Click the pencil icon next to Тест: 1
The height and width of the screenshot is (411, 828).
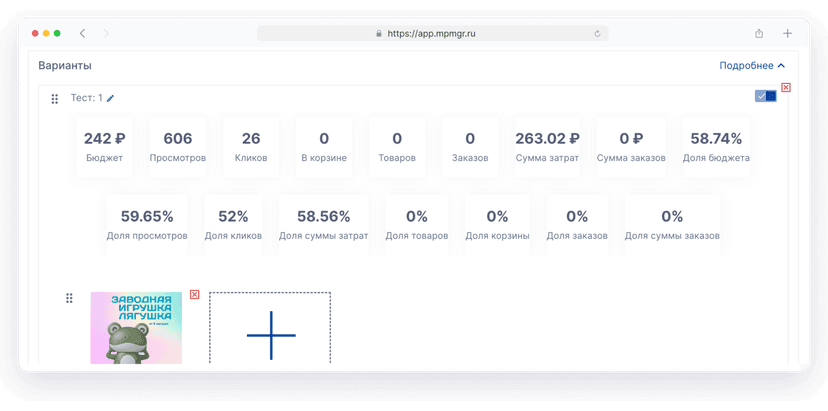pos(111,98)
